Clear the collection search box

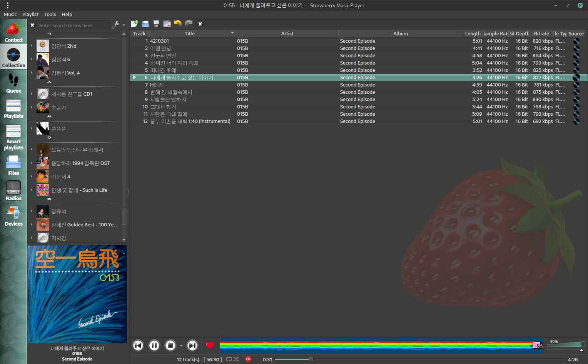[x=33, y=25]
